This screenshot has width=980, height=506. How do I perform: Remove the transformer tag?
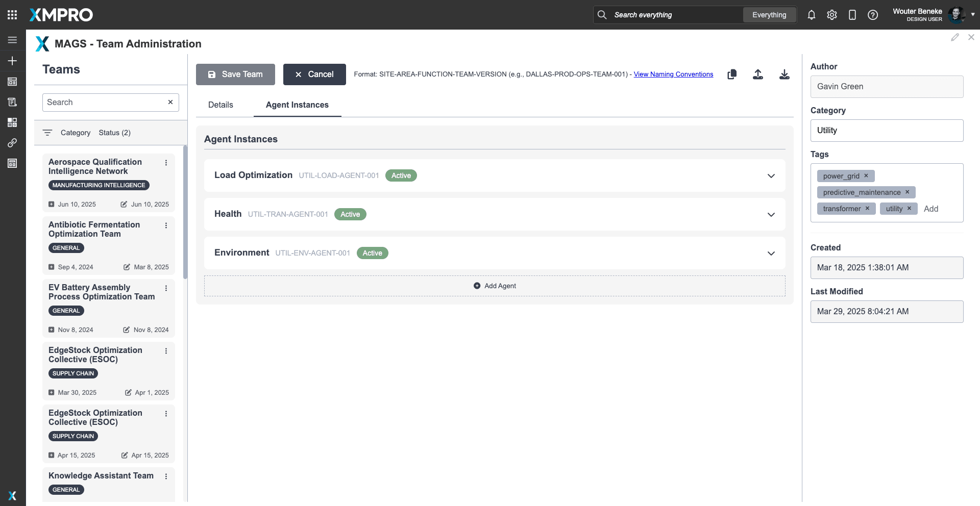pyautogui.click(x=867, y=208)
